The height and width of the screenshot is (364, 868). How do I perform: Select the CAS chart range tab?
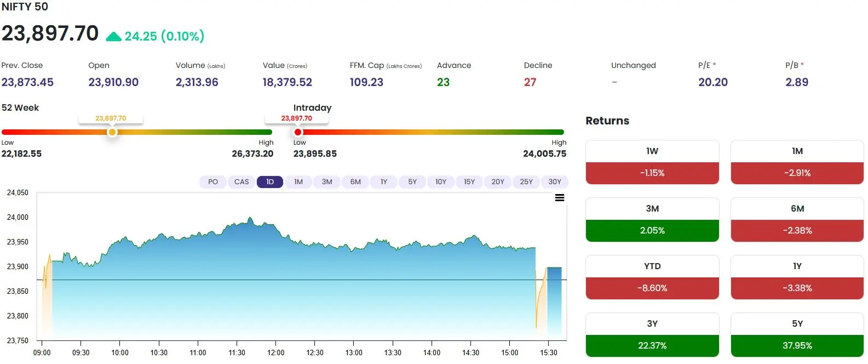(x=242, y=182)
